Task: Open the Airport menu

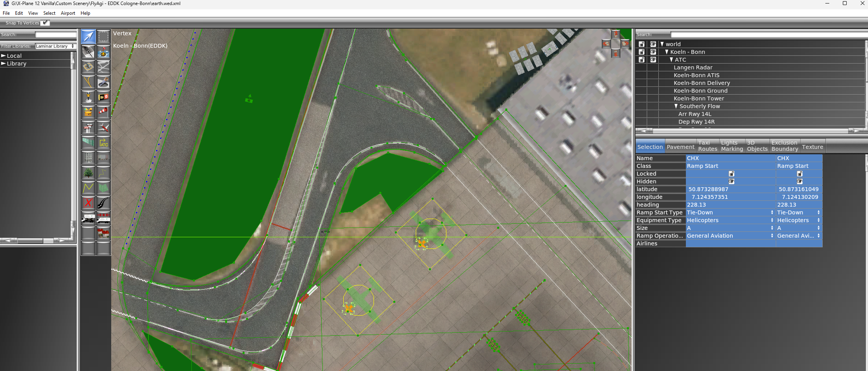Action: [x=68, y=13]
